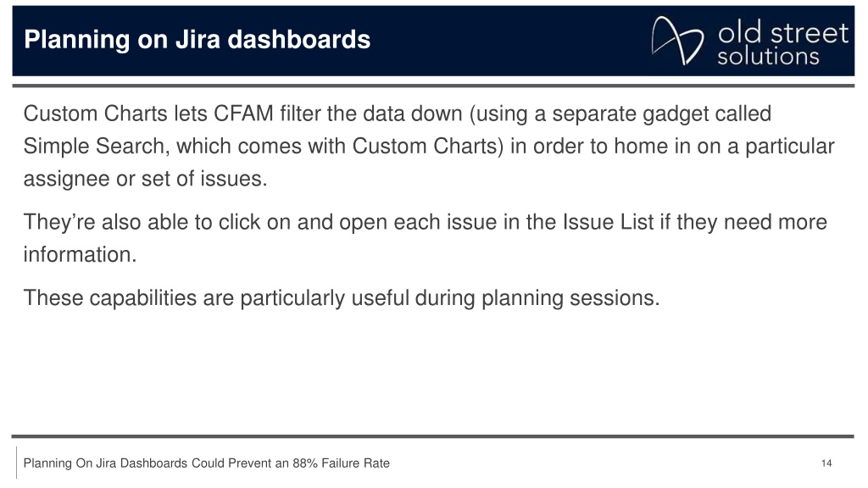Click "Custom Charts" at the paragraph start
Image resolution: width=868 pixels, height=488 pixels.
pos(95,114)
